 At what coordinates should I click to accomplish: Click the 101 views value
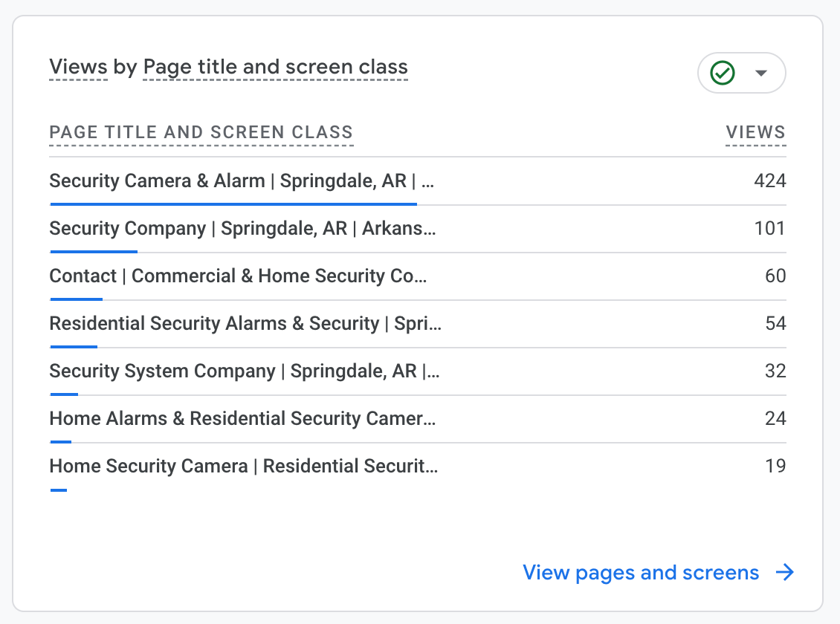click(769, 228)
